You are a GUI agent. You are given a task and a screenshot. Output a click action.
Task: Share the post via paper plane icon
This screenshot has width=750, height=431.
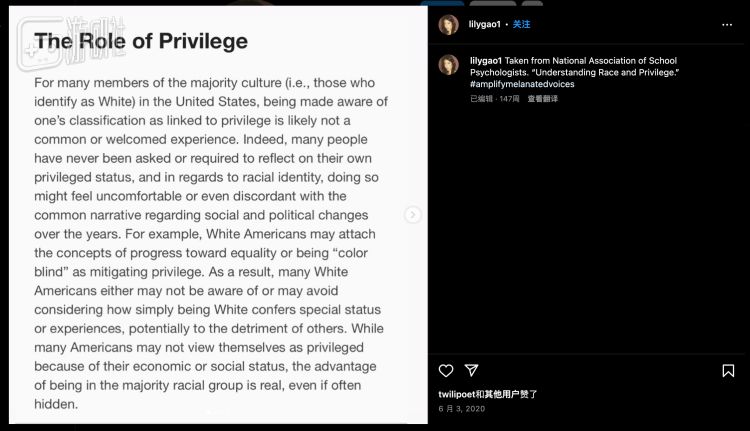click(472, 370)
